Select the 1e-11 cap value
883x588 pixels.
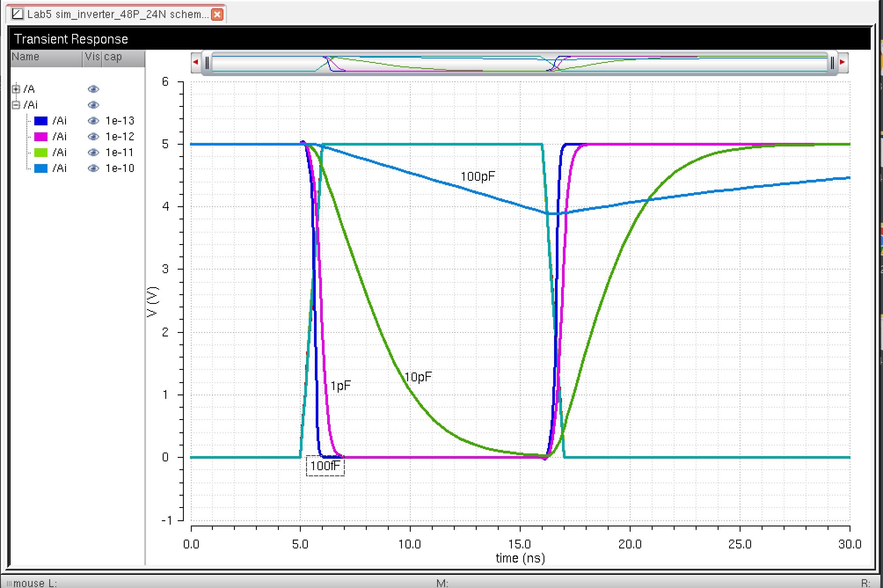coord(120,153)
